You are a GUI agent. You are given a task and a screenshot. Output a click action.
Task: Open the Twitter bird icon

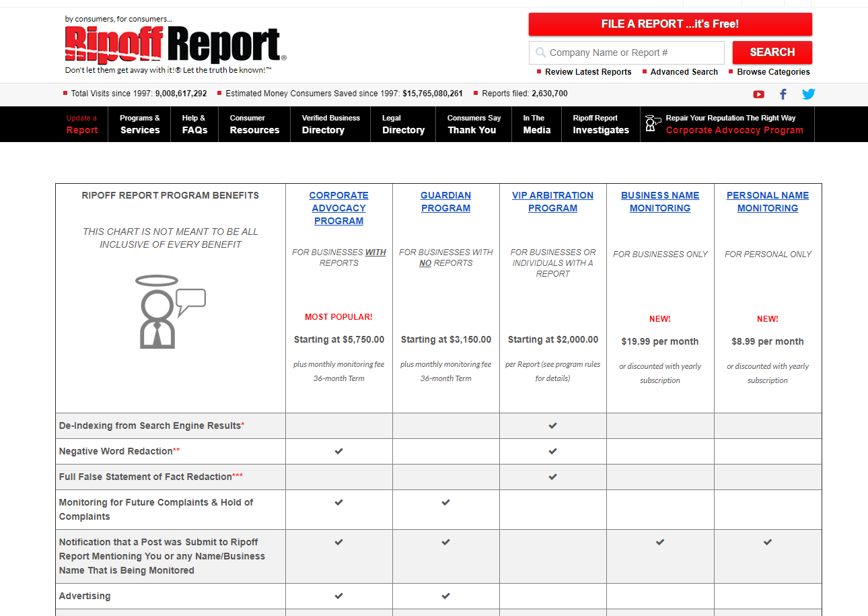tap(808, 94)
